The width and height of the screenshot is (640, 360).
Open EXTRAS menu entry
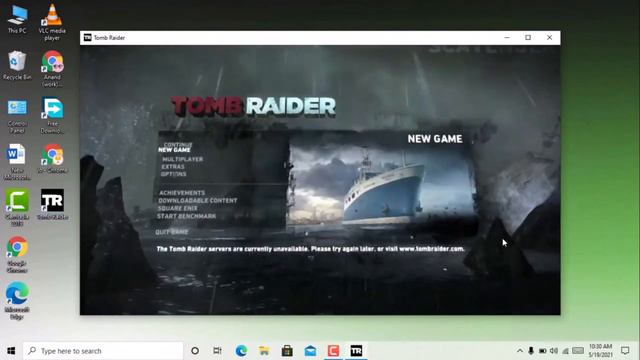[173, 167]
